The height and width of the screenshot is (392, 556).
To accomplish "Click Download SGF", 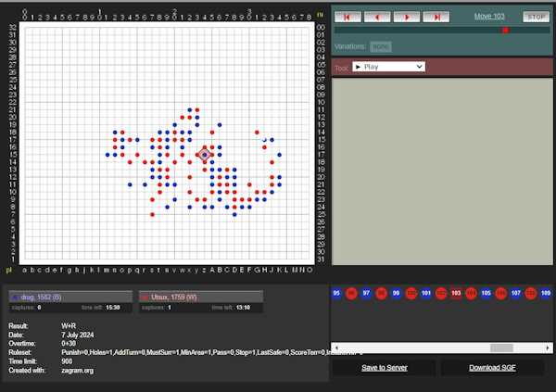I will pyautogui.click(x=491, y=368).
